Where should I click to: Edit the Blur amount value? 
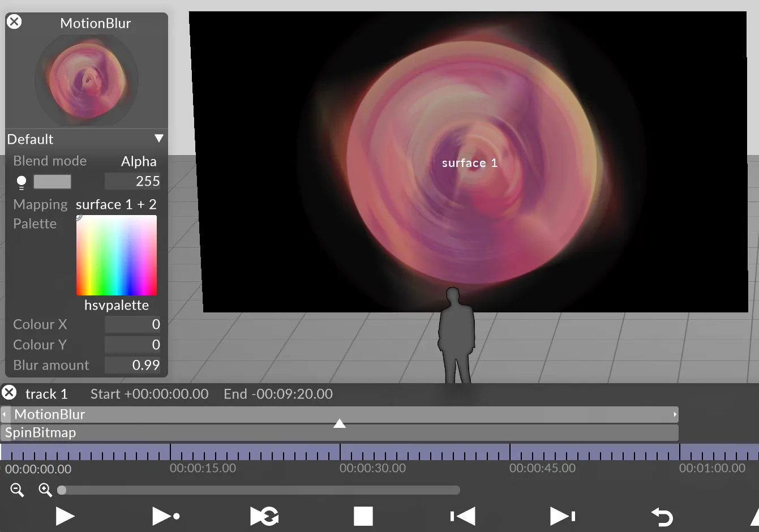[x=132, y=365]
